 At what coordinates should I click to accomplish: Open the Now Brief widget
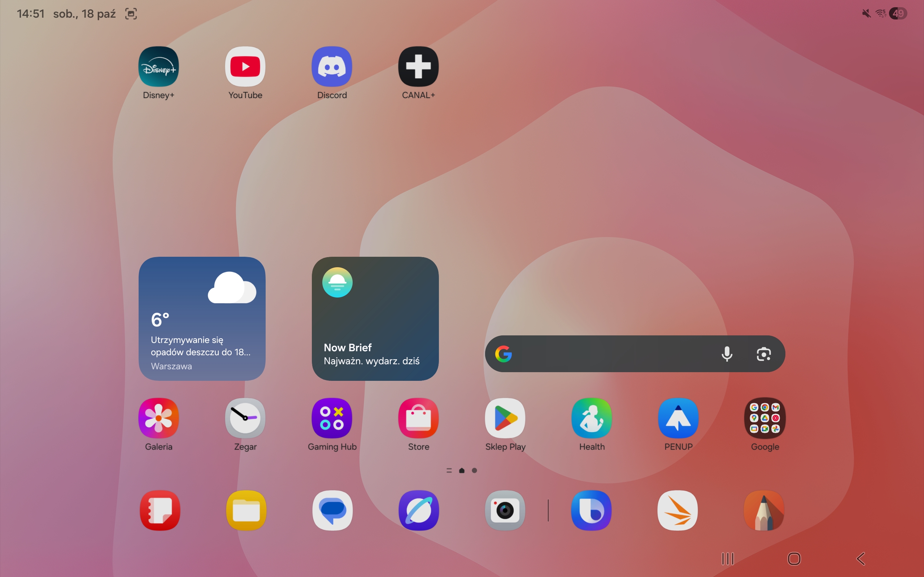click(x=375, y=319)
